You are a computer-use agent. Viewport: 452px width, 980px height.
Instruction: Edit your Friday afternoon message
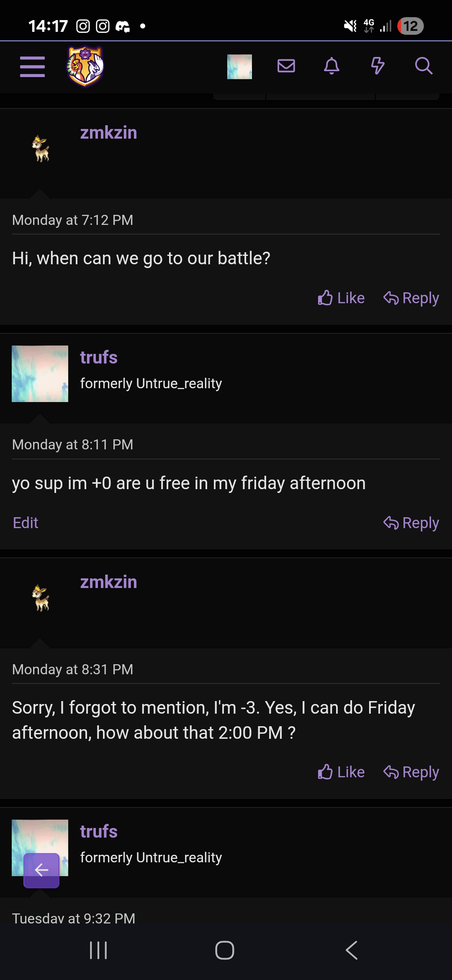(x=25, y=522)
